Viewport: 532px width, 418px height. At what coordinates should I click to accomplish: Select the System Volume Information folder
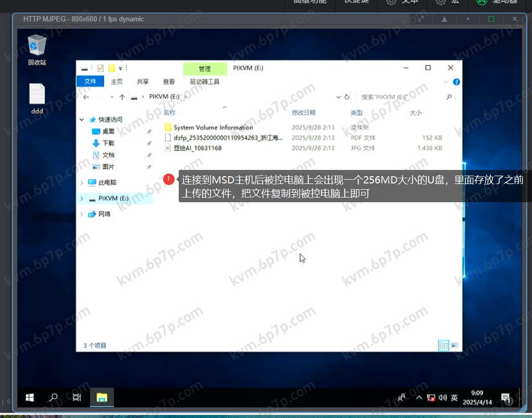coord(213,127)
